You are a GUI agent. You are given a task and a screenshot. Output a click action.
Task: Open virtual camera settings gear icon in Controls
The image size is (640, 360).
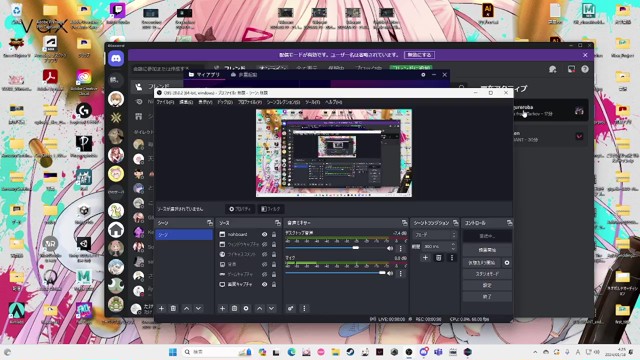pos(507,262)
